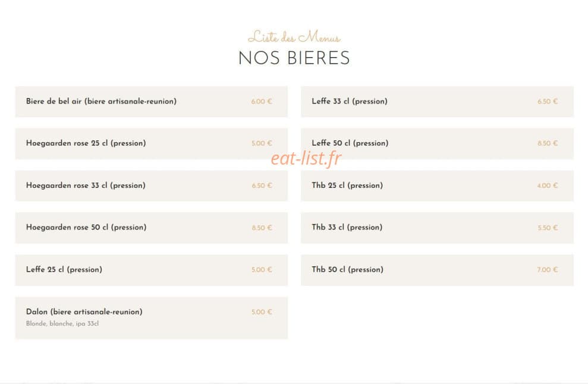Click the 8.50 € price for Leffe 50 cl
The image size is (588, 384).
(548, 143)
